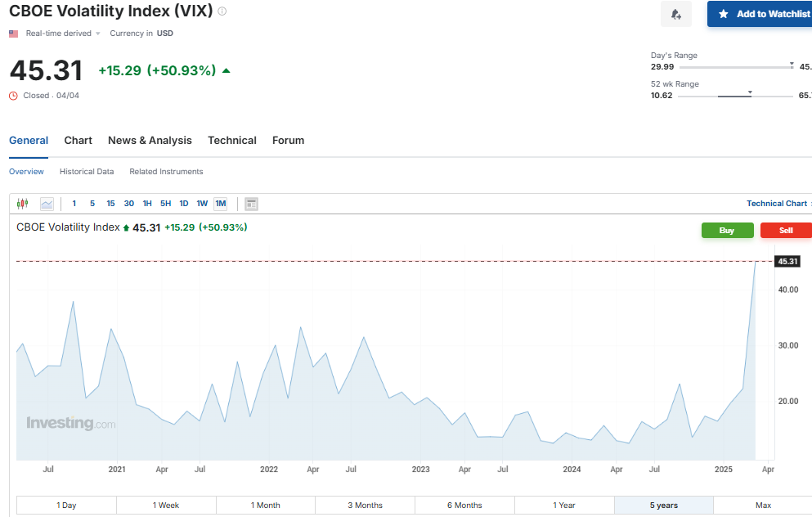Set chart interval to 5 minutes
The width and height of the screenshot is (812, 517).
coord(92,204)
